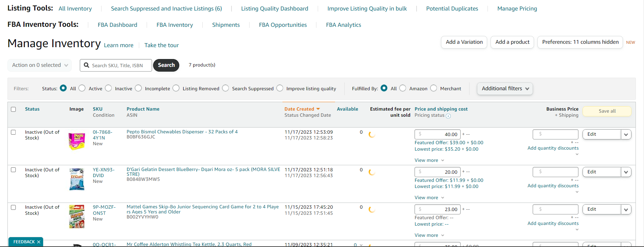Edit Skip-Bo Junior price field showing 23.00
Image resolution: width=644 pixels, height=247 pixels.
coord(437,209)
